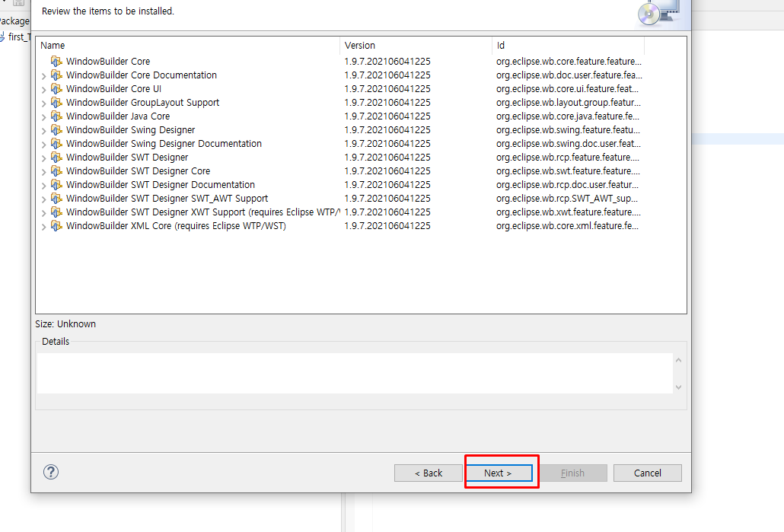
Task: Sort by the Id column header
Action: pyautogui.click(x=568, y=46)
